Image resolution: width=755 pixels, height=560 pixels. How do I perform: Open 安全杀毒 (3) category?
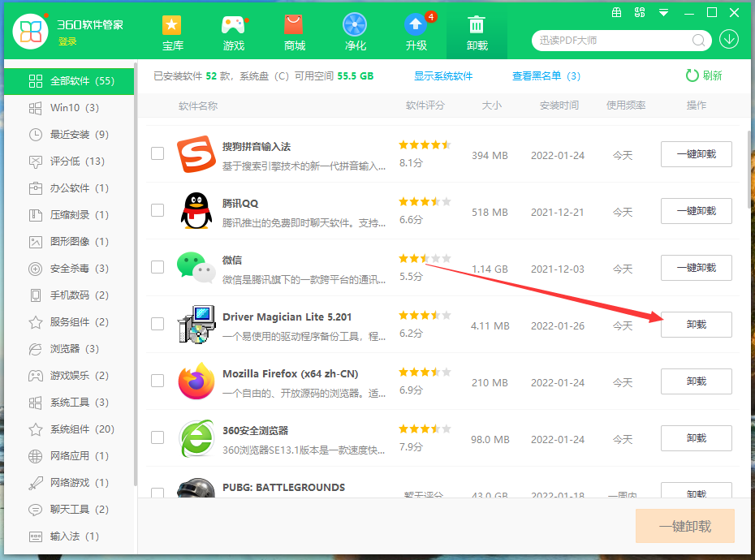(x=69, y=269)
